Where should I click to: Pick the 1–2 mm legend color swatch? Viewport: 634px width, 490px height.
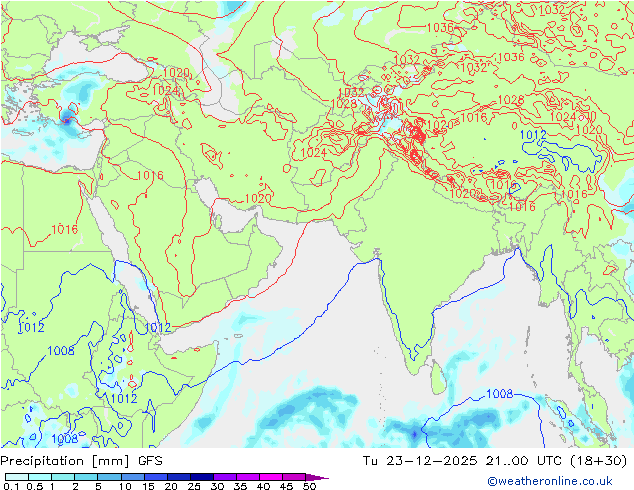tap(63, 477)
